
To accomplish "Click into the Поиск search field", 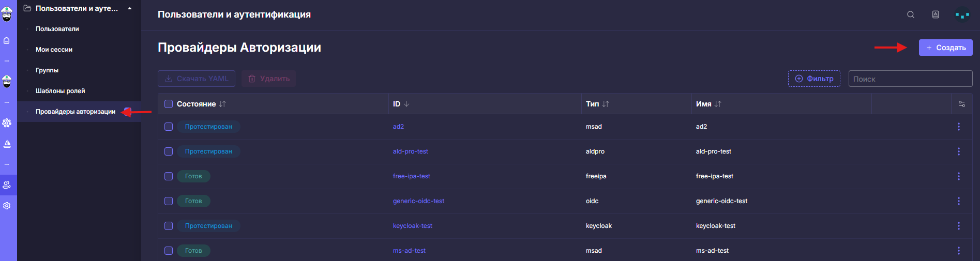I will 910,79.
